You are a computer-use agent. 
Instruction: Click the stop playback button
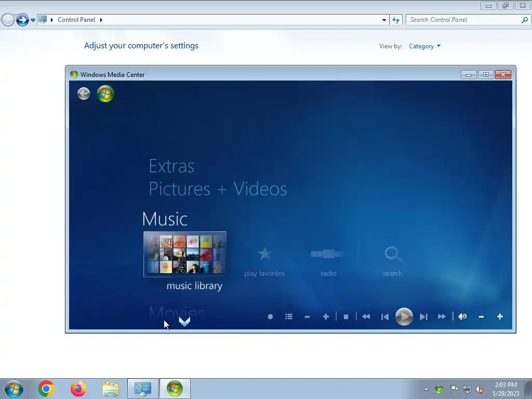point(346,317)
